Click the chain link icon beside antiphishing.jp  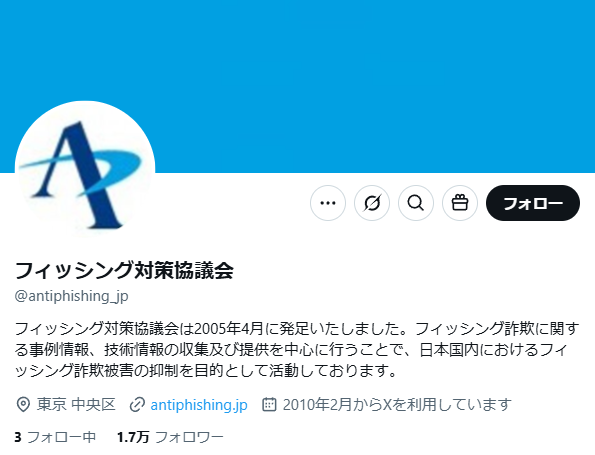[x=137, y=405]
